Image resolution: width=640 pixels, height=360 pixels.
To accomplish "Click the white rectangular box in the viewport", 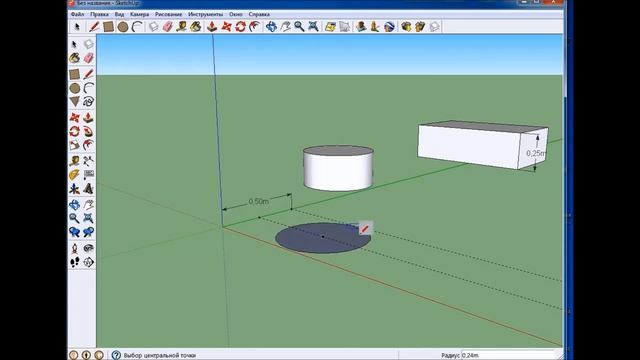I will pos(482,145).
